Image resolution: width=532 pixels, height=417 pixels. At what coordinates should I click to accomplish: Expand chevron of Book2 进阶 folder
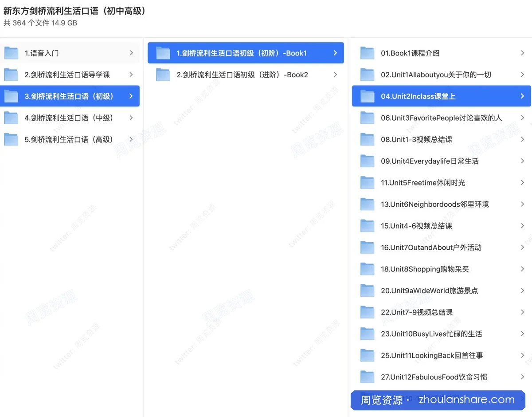click(x=336, y=75)
